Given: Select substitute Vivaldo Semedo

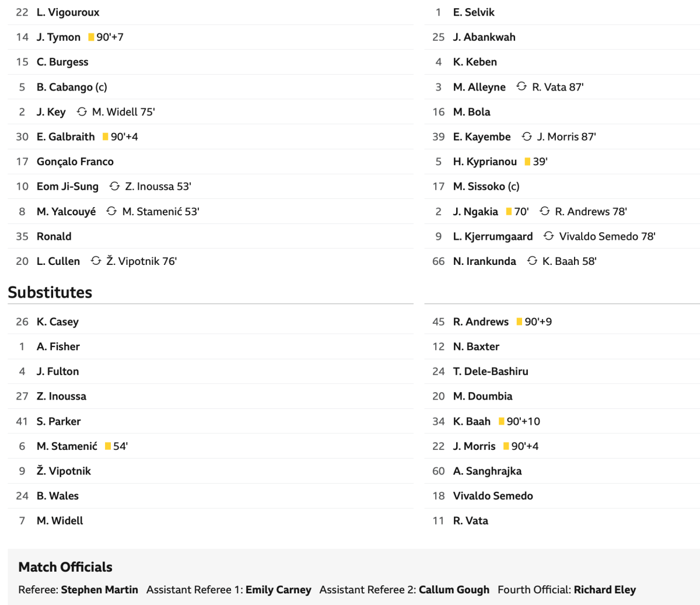Looking at the screenshot, I should click(x=493, y=496).
